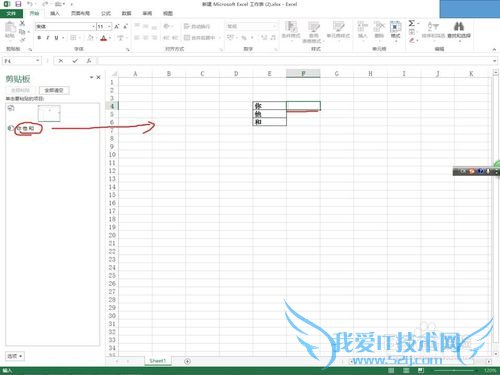Open the cell Format button
Image resolution: width=500 pixels, height=375 pixels.
coord(395,30)
